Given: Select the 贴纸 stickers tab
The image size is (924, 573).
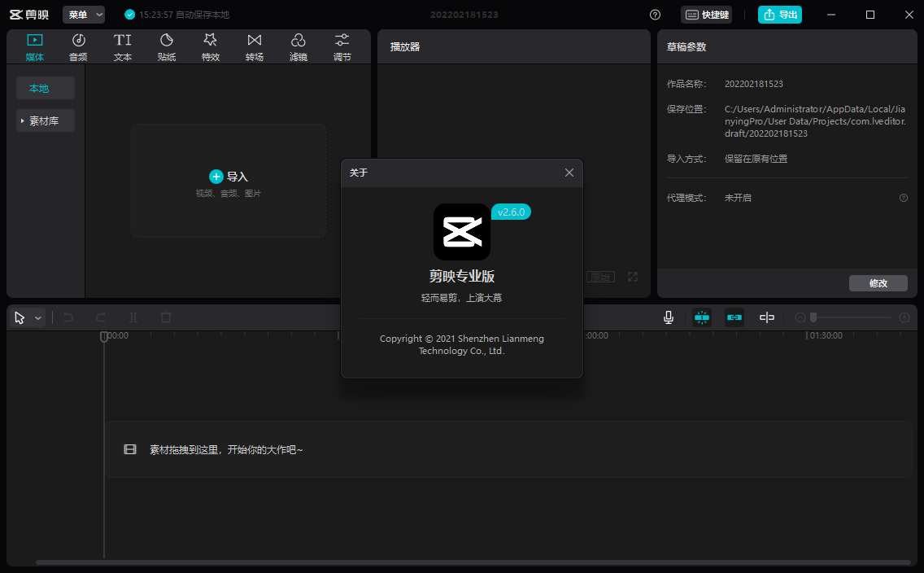Looking at the screenshot, I should pos(167,47).
